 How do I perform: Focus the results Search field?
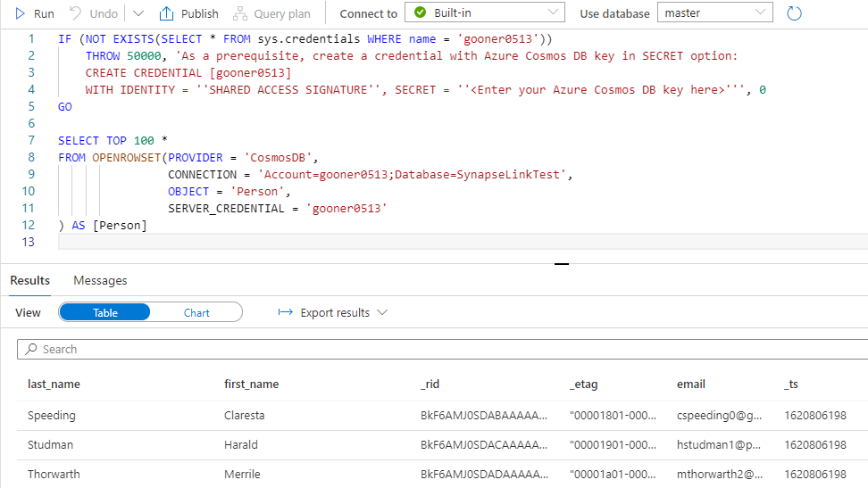pyautogui.click(x=443, y=349)
